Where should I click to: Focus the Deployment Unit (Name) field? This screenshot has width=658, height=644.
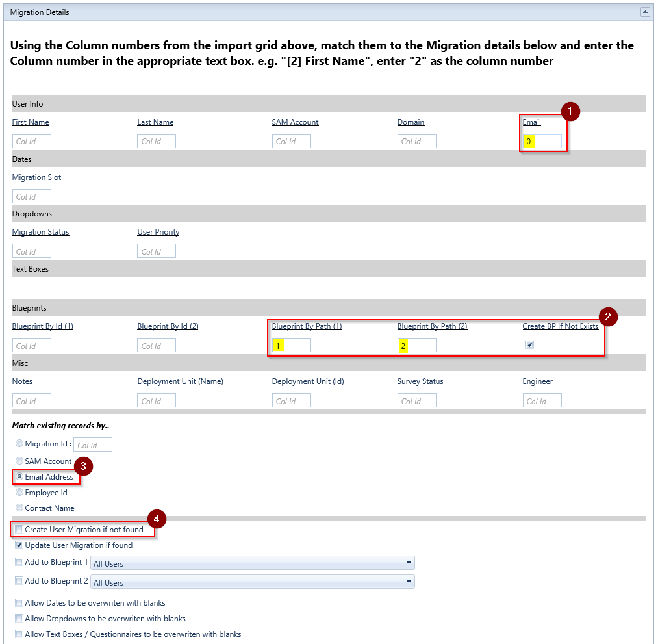tap(157, 401)
